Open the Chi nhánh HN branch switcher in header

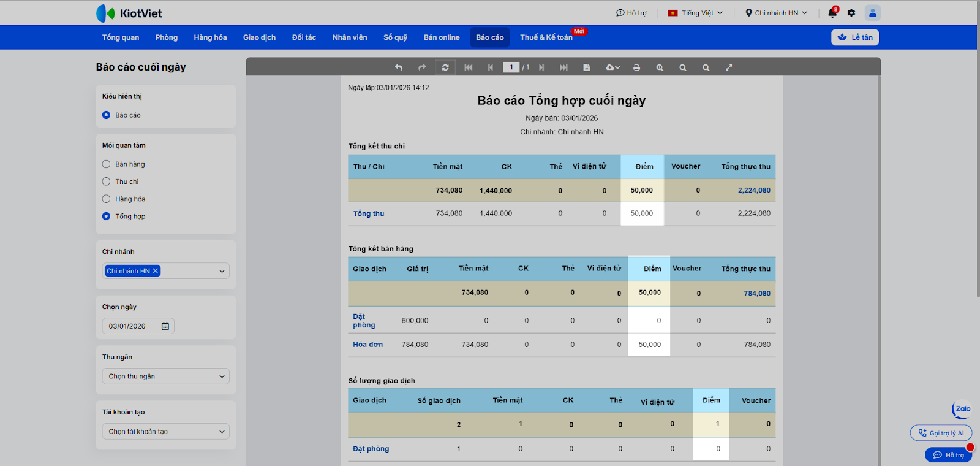(777, 13)
